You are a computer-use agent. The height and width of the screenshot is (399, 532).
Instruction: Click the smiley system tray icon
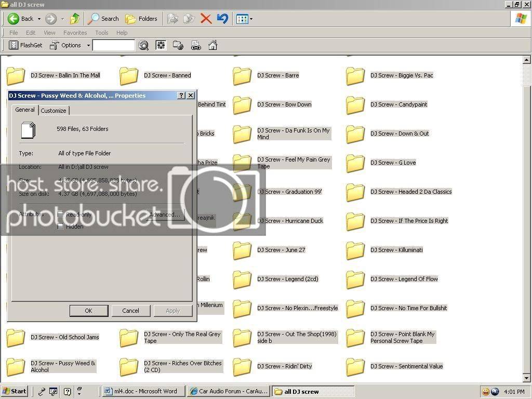click(x=486, y=392)
